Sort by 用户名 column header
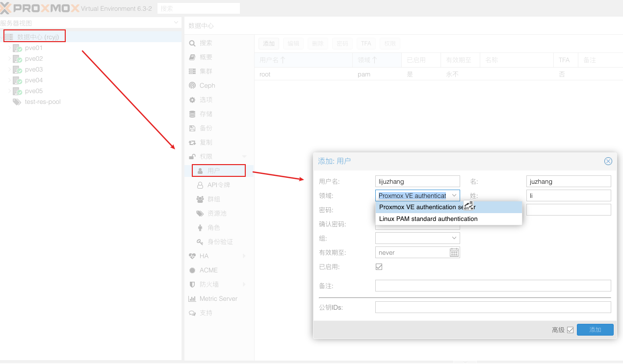623x364 pixels. pyautogui.click(x=303, y=60)
